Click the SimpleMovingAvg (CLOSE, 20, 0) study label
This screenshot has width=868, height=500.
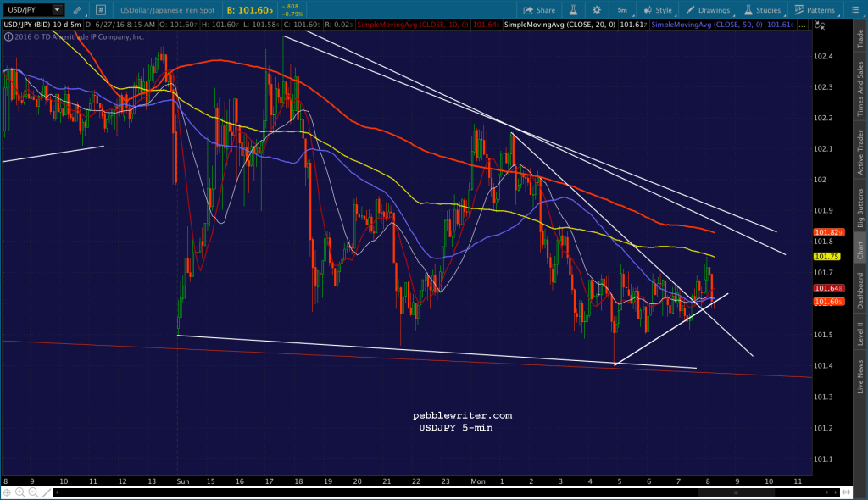point(559,25)
